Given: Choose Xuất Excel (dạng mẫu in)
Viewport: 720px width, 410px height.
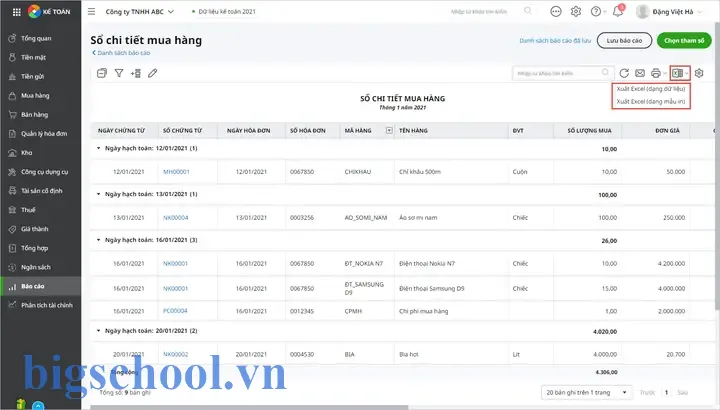Looking at the screenshot, I should pyautogui.click(x=651, y=101).
